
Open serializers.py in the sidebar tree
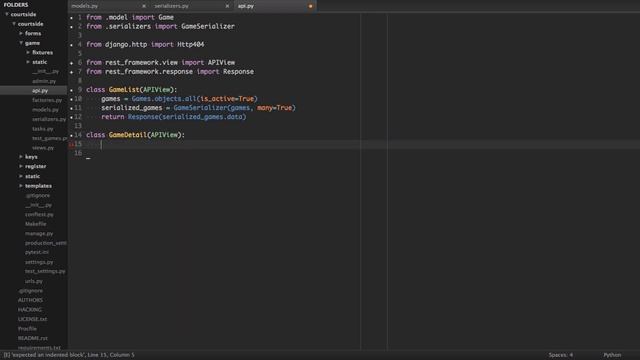coord(49,119)
